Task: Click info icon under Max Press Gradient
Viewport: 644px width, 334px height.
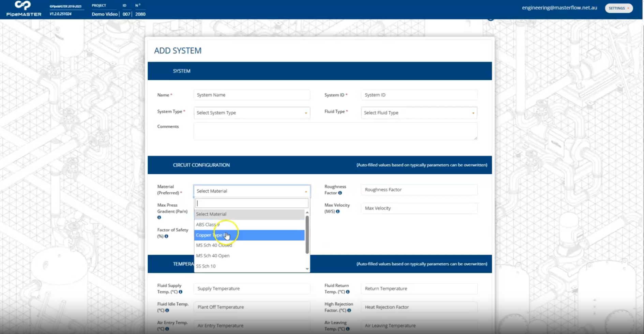Action: [x=159, y=218]
